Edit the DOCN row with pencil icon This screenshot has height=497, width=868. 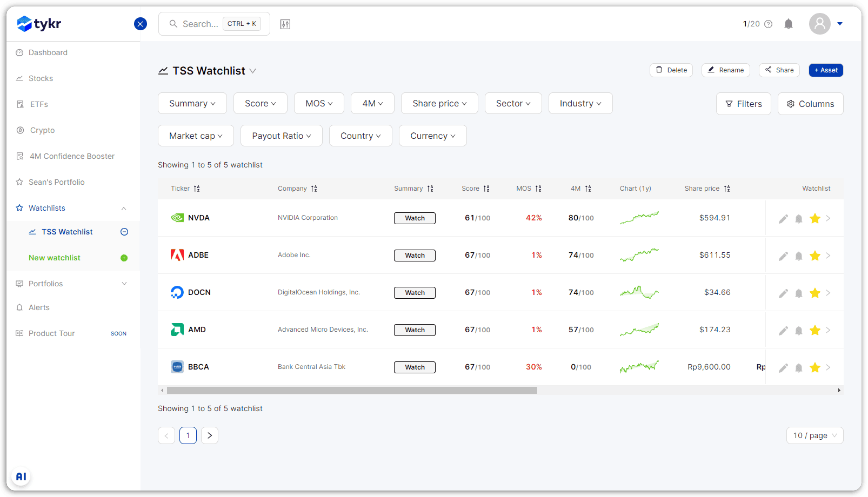(x=783, y=293)
